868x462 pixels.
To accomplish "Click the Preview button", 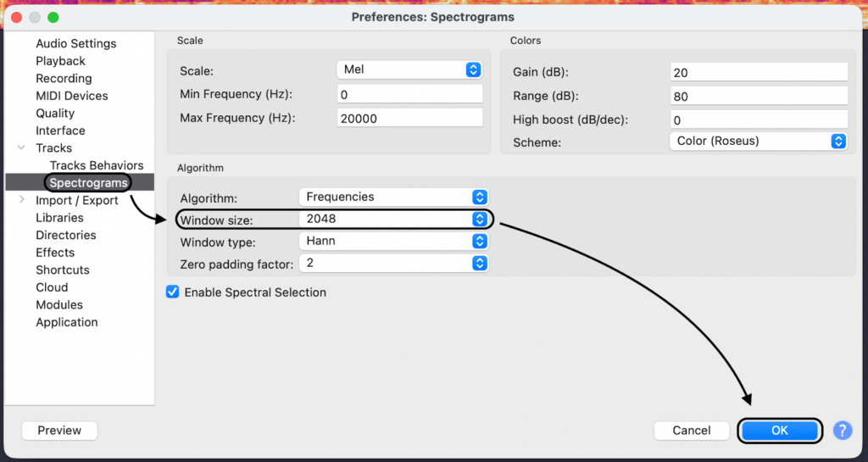I will point(59,431).
